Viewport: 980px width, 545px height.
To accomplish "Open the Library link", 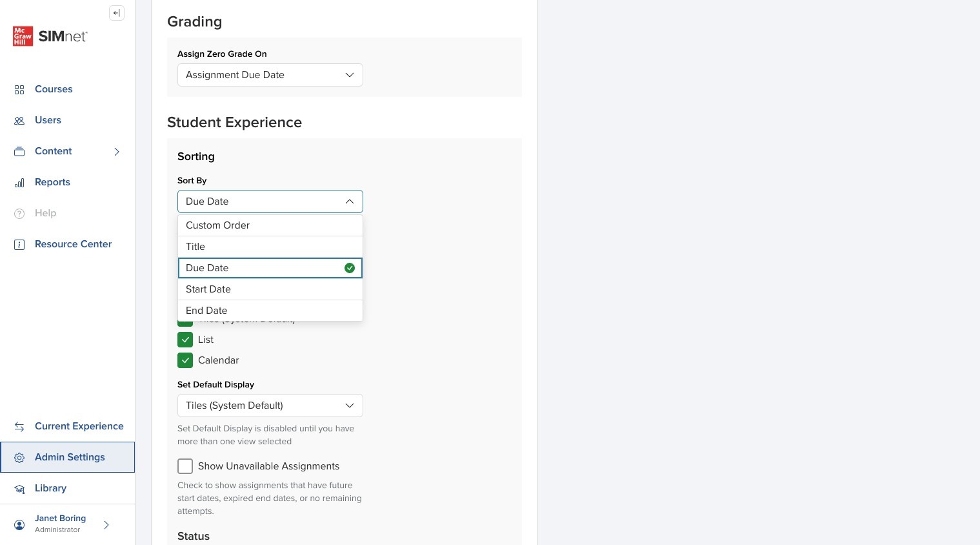I will pos(50,488).
